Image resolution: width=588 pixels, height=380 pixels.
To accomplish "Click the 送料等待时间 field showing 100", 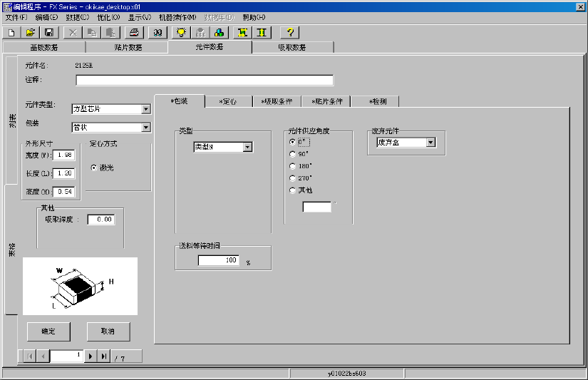I will click(x=219, y=260).
